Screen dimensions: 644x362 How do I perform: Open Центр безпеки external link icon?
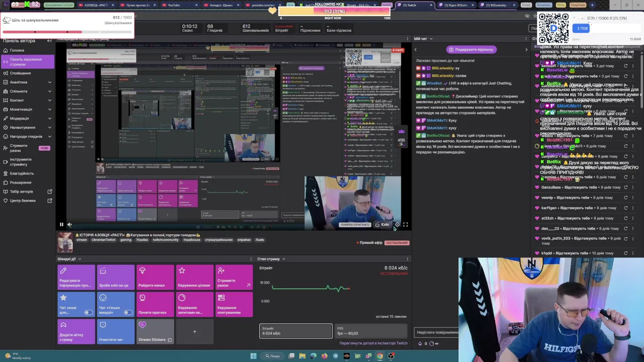[x=49, y=201]
